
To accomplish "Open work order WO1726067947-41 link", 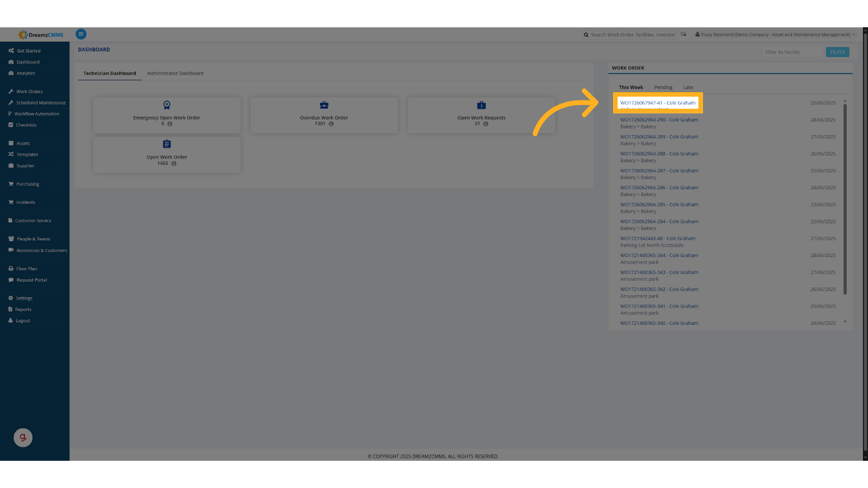I will (658, 103).
